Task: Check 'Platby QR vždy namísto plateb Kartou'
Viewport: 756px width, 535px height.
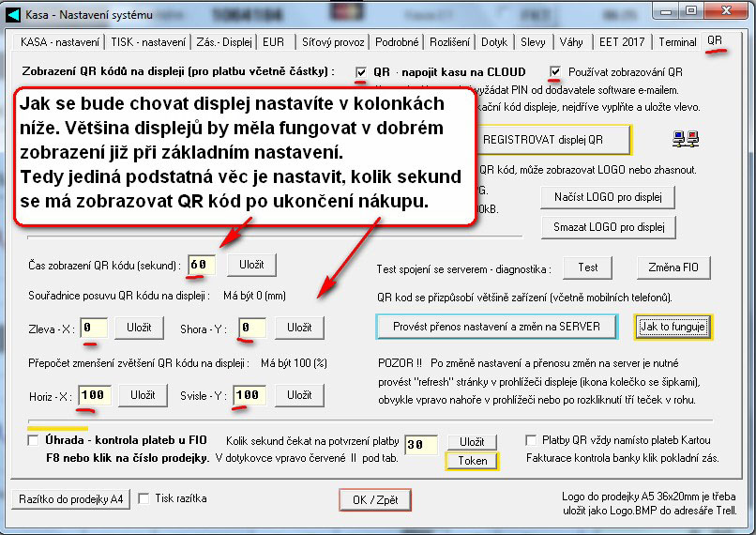Action: [532, 440]
